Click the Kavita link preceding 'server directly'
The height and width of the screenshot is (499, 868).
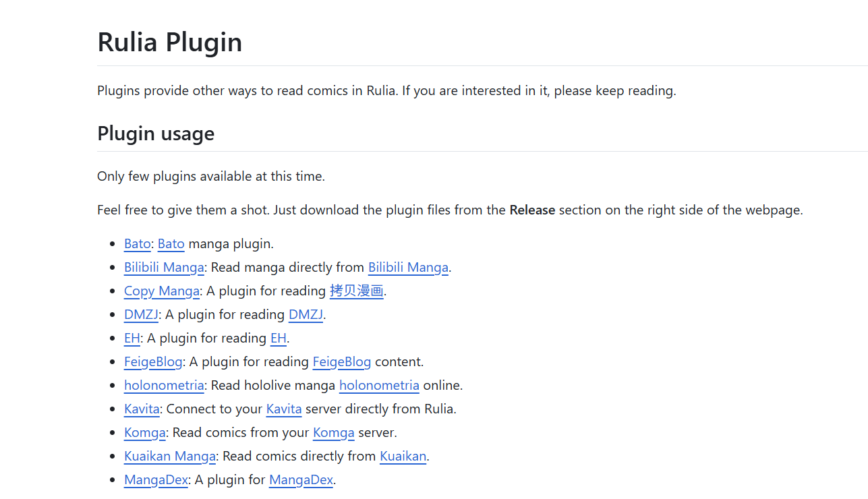284,409
